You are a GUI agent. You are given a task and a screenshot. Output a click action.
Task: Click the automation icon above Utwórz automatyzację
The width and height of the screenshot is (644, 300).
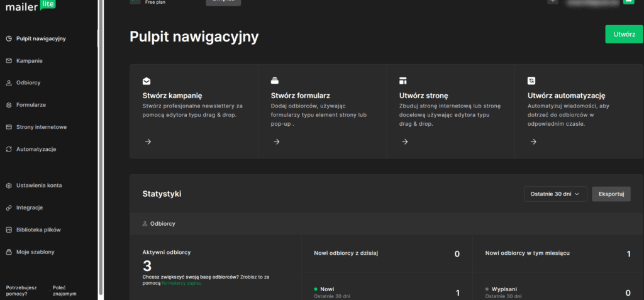(531, 81)
